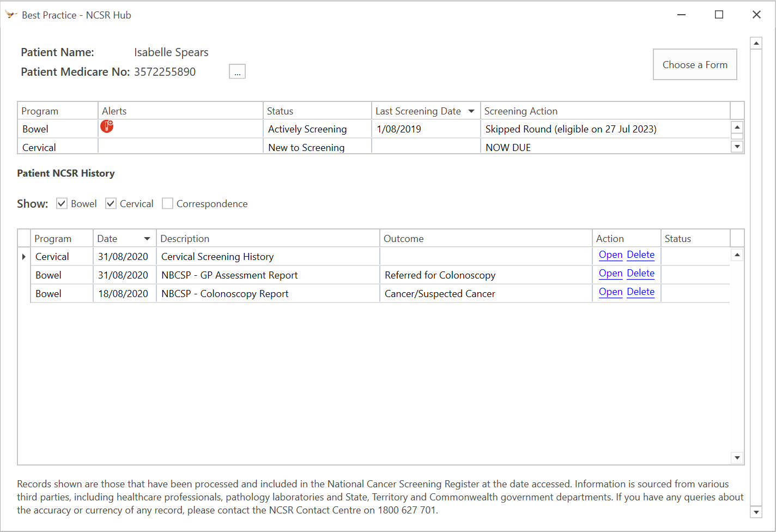The width and height of the screenshot is (776, 532).
Task: Open the NBCSP Colonoscopy Report
Action: (x=610, y=292)
